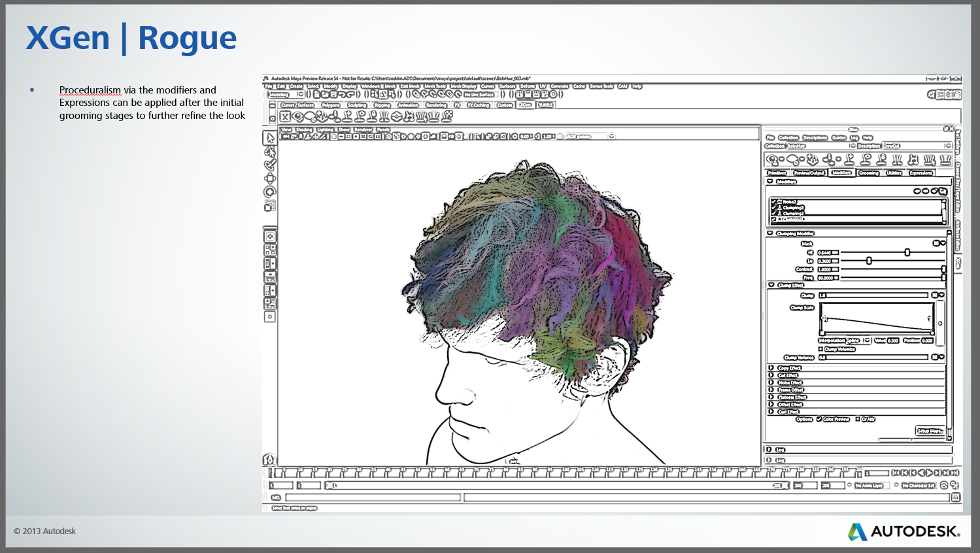Screen dimensions: 980x553
Task: Click the No Live Surface button
Action: (x=479, y=95)
